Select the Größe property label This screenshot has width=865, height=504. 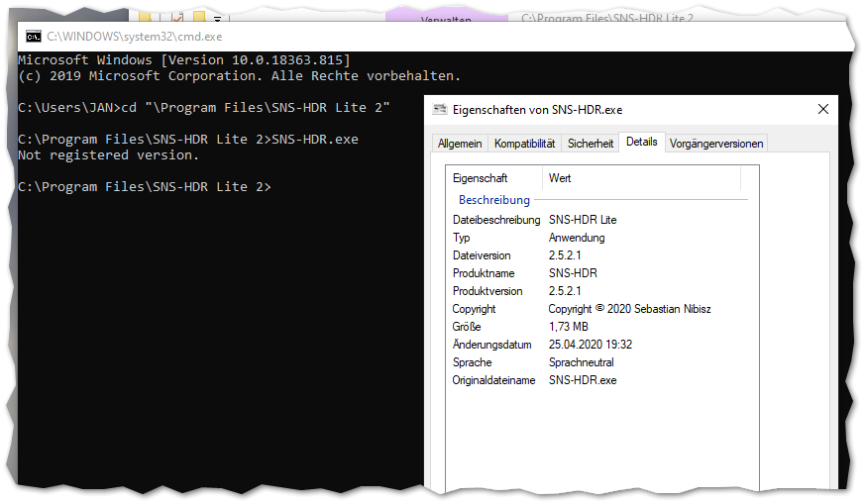[467, 327]
